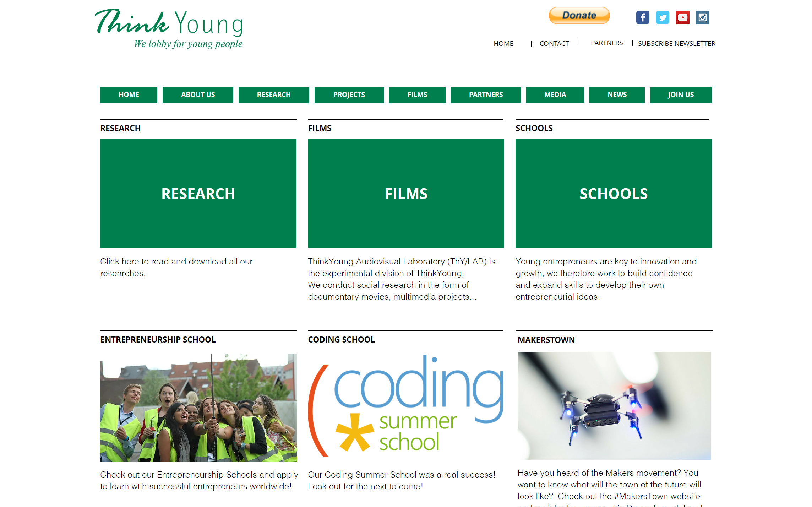This screenshot has height=507, width=812.
Task: Open the Instagram profile icon
Action: (x=702, y=17)
